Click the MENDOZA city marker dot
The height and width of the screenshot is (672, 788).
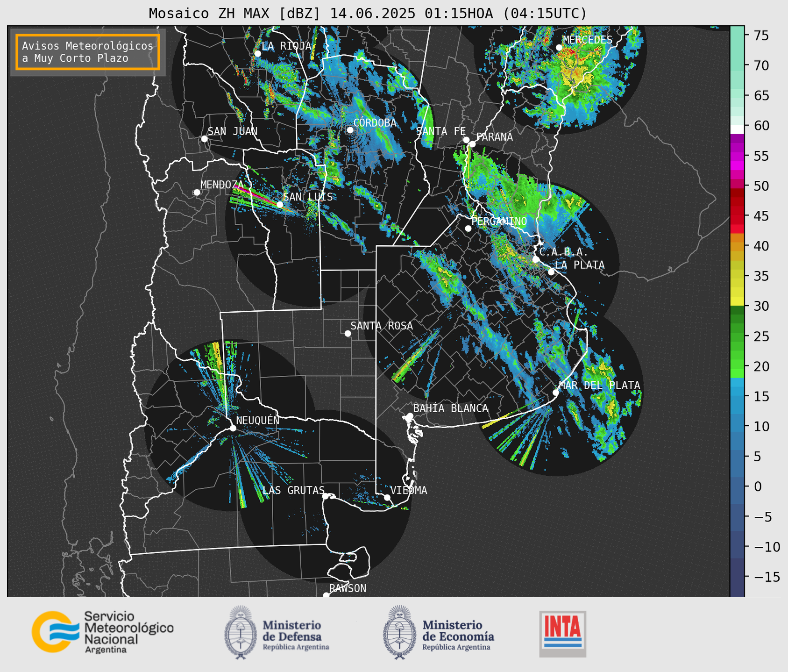coord(197,193)
